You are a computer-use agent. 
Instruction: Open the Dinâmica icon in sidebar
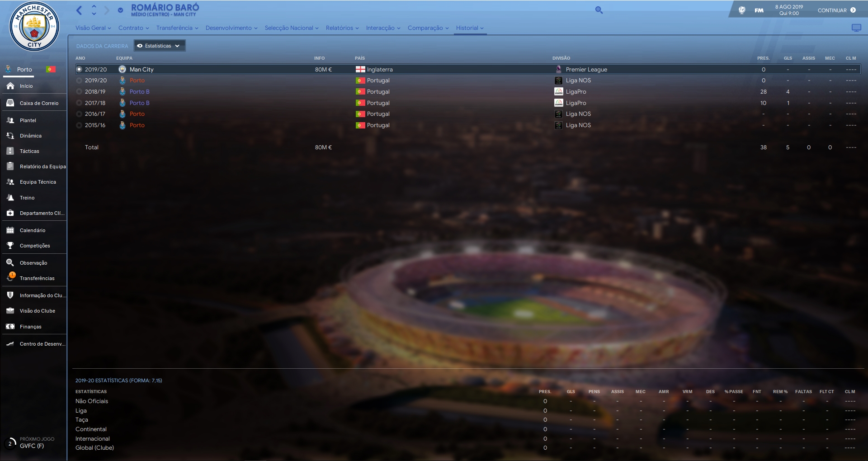10,136
